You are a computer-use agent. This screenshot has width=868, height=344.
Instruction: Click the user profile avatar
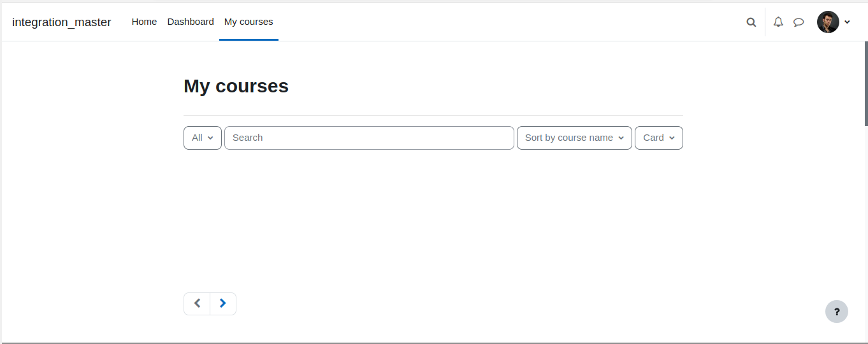828,22
